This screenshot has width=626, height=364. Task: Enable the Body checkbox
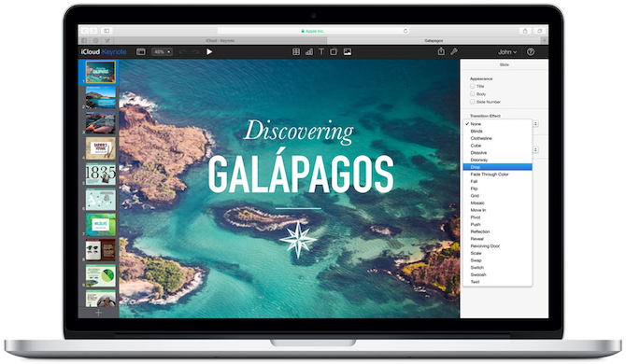pos(472,94)
